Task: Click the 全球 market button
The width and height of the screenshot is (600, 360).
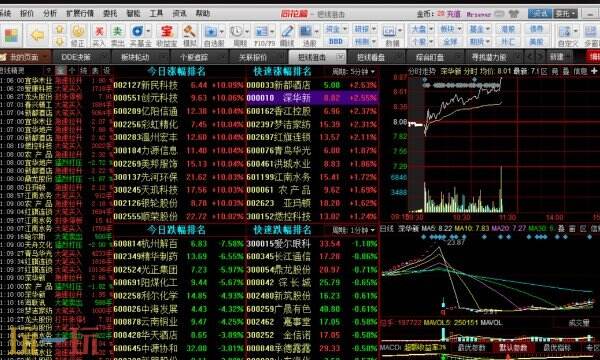Action: 450,41
